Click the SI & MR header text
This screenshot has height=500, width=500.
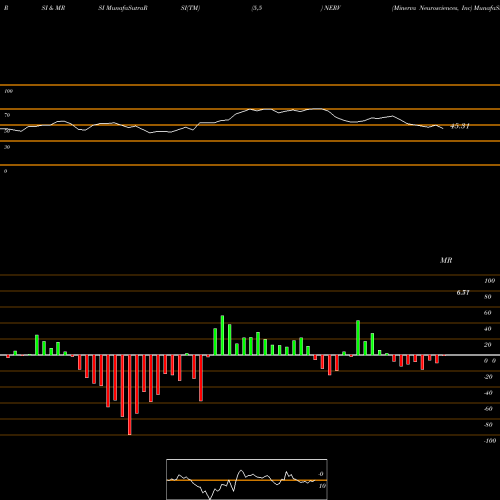click(53, 8)
